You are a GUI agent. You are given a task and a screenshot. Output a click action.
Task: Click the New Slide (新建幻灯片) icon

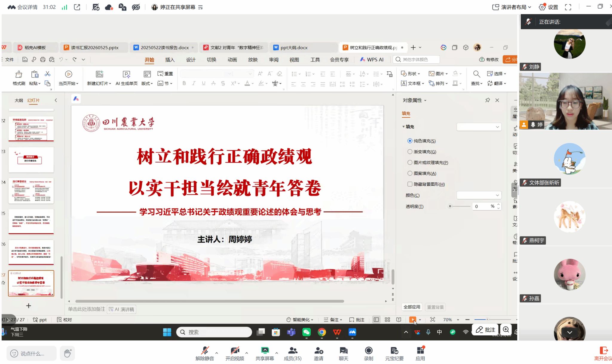[x=99, y=74]
